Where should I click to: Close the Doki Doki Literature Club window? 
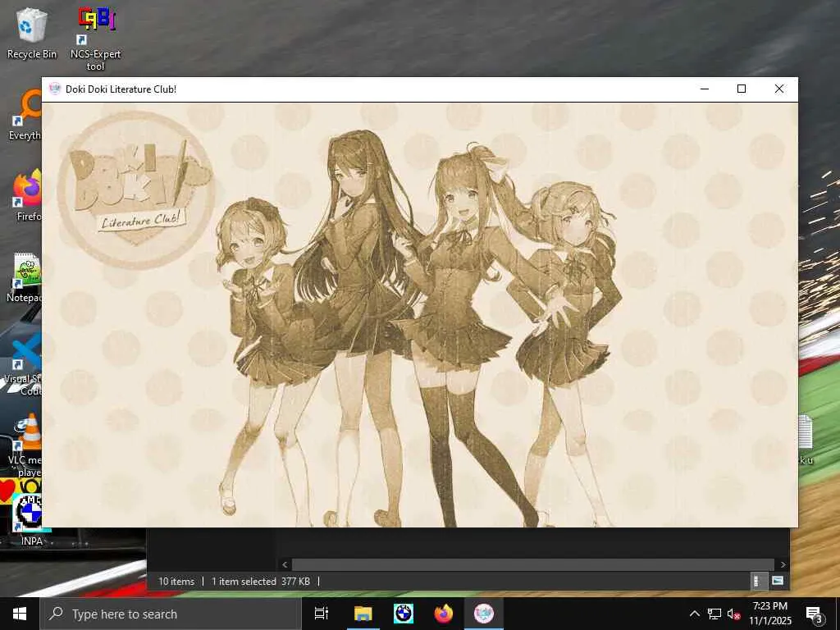click(x=779, y=89)
